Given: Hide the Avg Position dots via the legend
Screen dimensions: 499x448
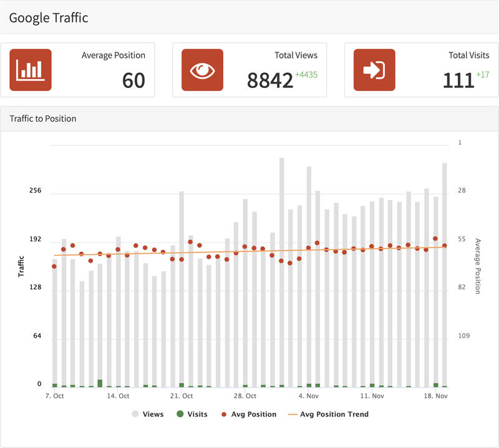Looking at the screenshot, I should click(x=248, y=414).
